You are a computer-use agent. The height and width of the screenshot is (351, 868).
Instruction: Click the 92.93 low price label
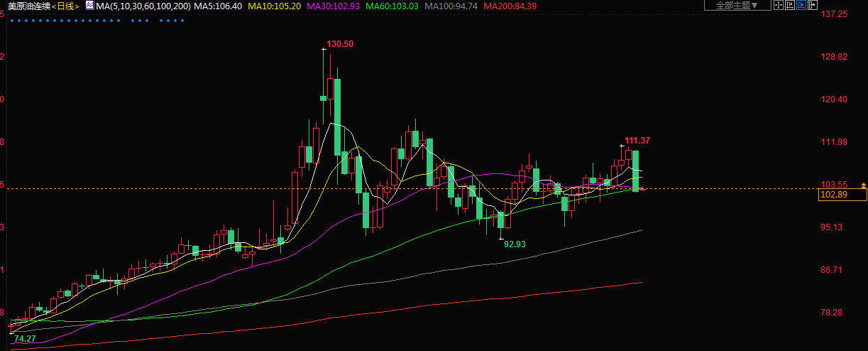[x=515, y=244]
